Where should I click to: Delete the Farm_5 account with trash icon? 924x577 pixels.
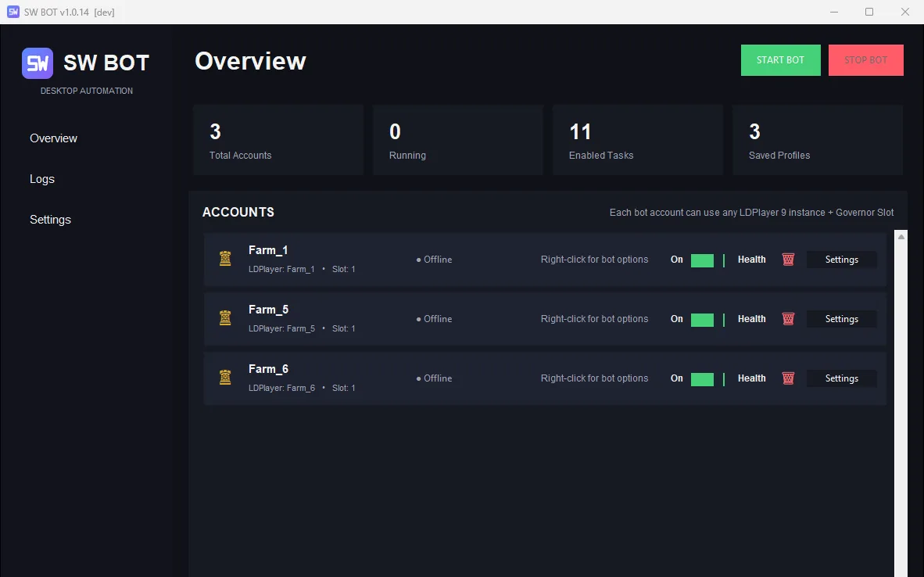[788, 319]
